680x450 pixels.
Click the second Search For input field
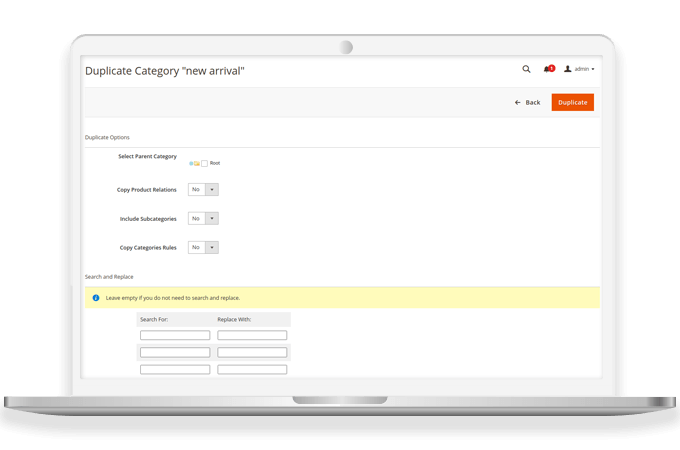tap(175, 353)
